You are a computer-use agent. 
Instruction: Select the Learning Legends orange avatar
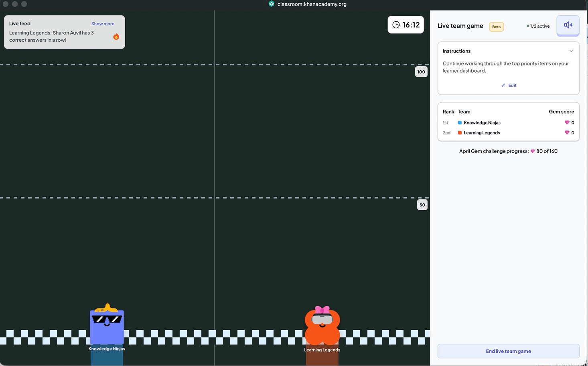tap(322, 325)
